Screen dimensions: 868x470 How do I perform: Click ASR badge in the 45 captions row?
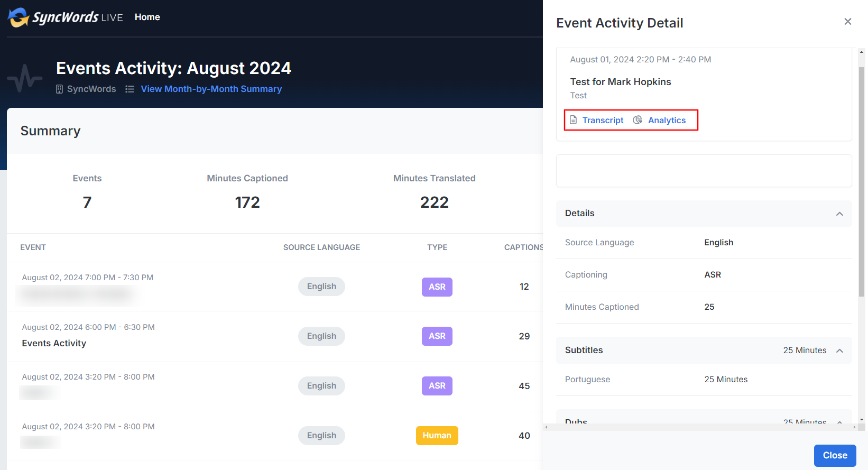(437, 386)
